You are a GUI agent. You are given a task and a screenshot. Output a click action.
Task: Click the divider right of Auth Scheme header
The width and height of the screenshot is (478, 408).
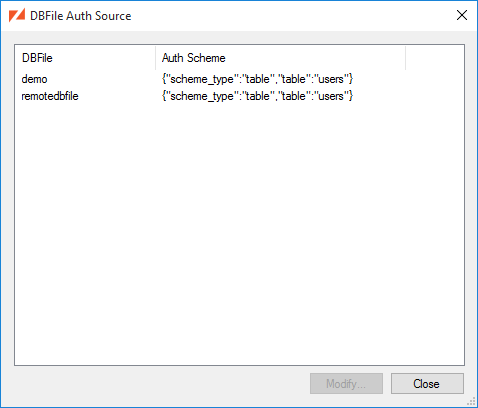click(406, 58)
